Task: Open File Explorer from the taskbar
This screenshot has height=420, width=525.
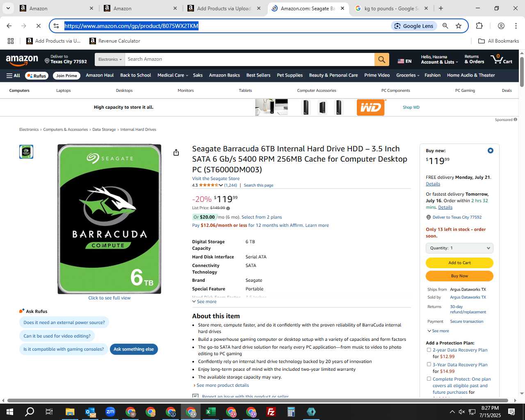Action: tap(70, 412)
